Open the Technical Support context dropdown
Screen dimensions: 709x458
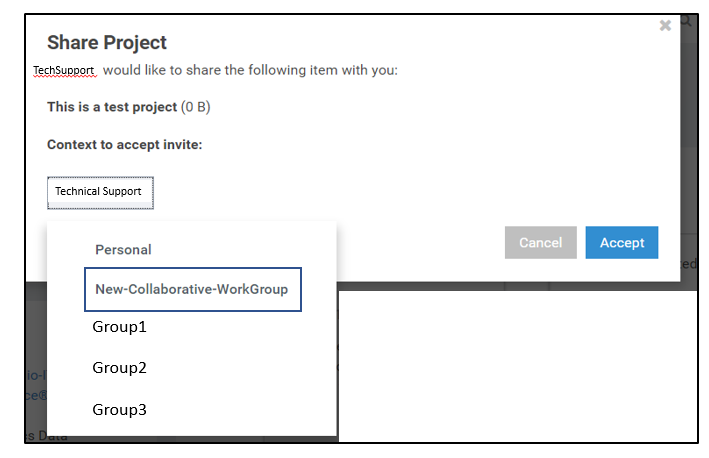(100, 192)
